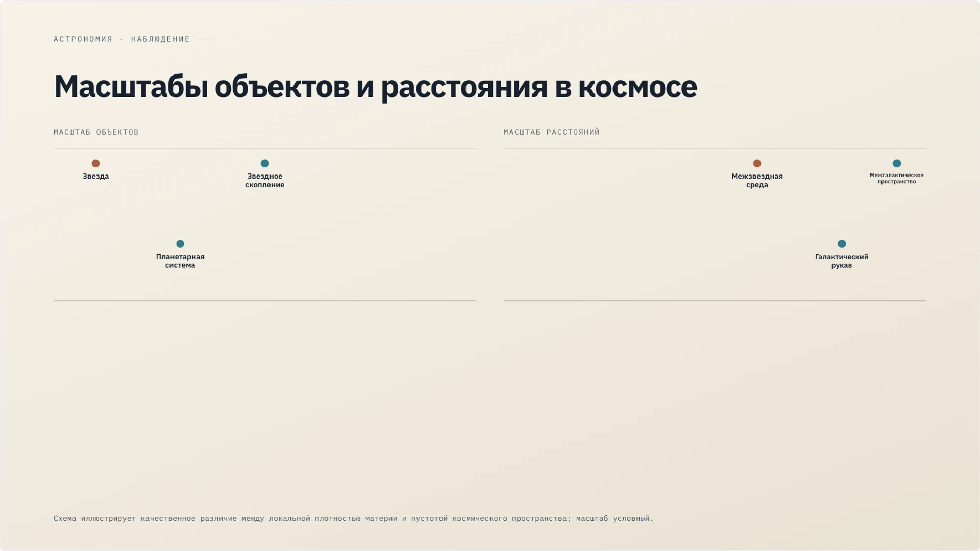Screen dimensions: 980x551
Task: Select the Межзвездная среда label
Action: tap(757, 181)
